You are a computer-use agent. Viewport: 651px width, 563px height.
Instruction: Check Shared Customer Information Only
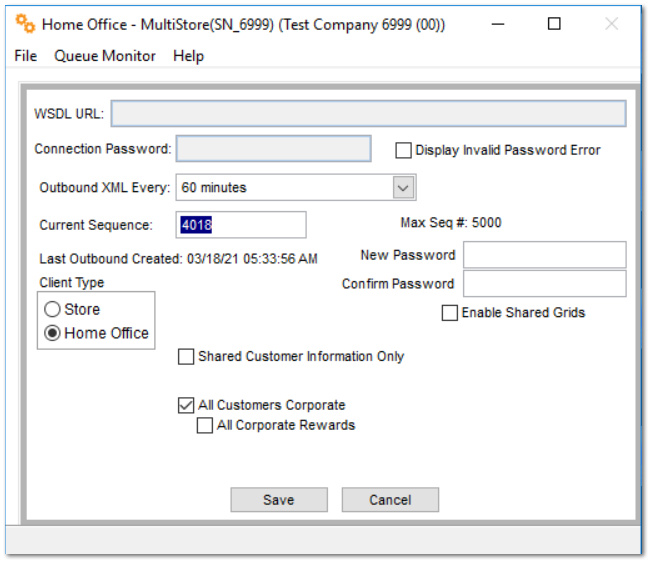point(186,357)
